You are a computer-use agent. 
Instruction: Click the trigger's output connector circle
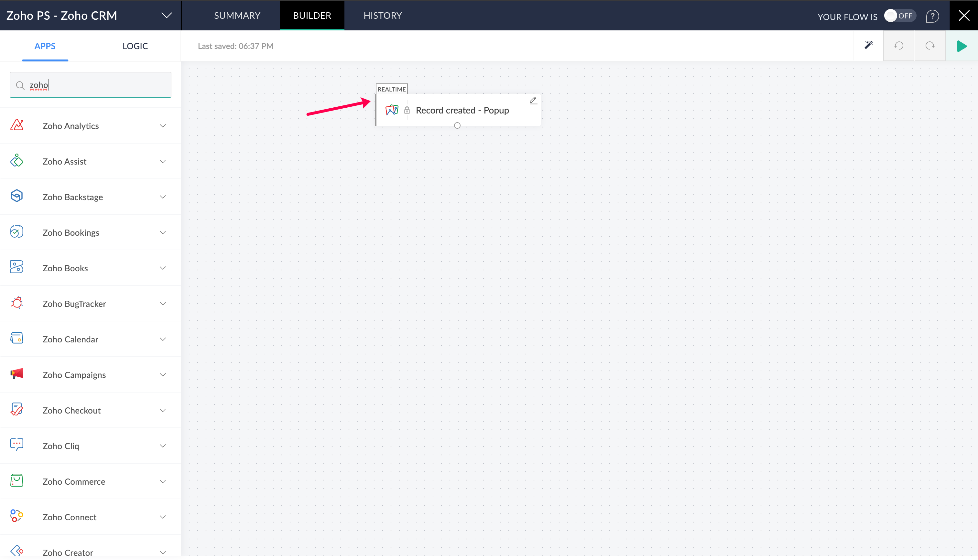tap(457, 125)
